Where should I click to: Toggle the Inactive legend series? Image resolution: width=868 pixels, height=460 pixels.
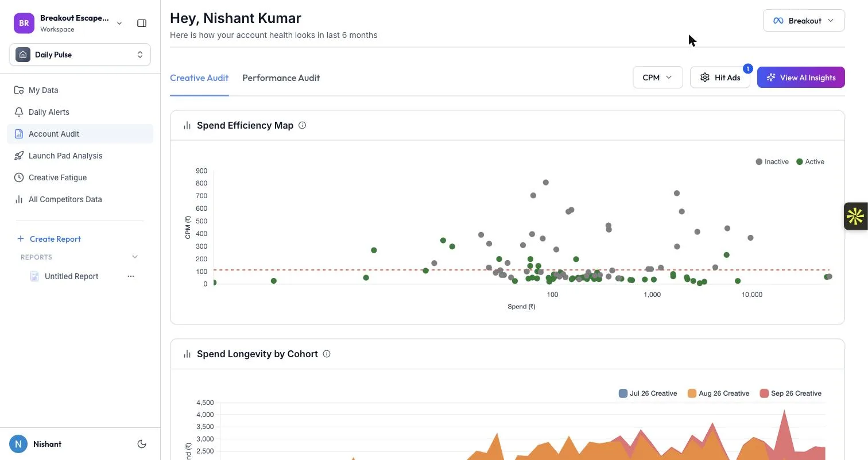(772, 162)
